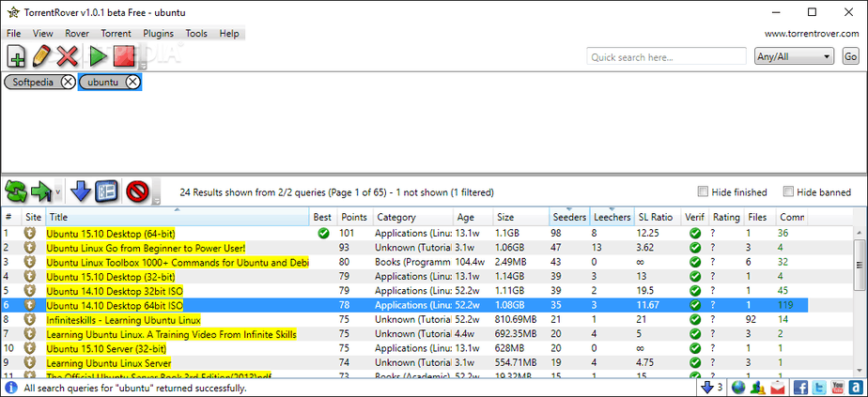
Task: Stop search with the red square icon
Action: coord(124,56)
